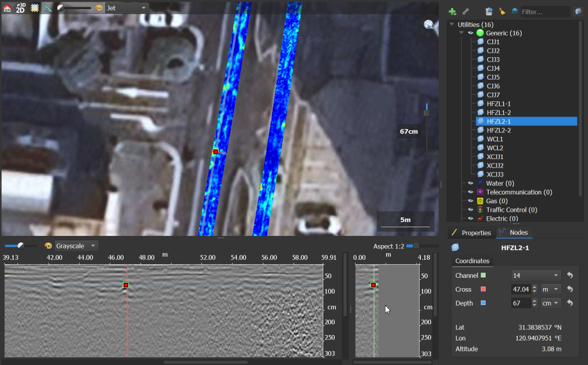
Task: Select HFZL2-2 in the utilities tree
Action: point(498,130)
